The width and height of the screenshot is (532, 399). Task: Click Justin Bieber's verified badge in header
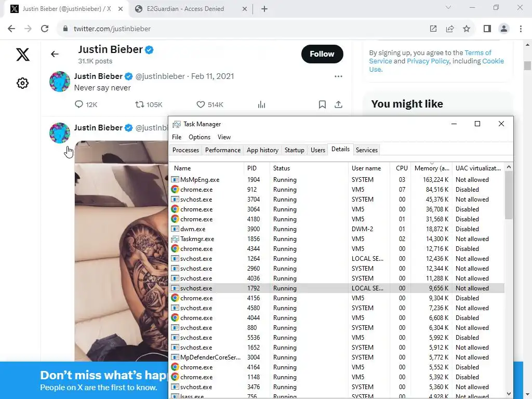tap(149, 50)
